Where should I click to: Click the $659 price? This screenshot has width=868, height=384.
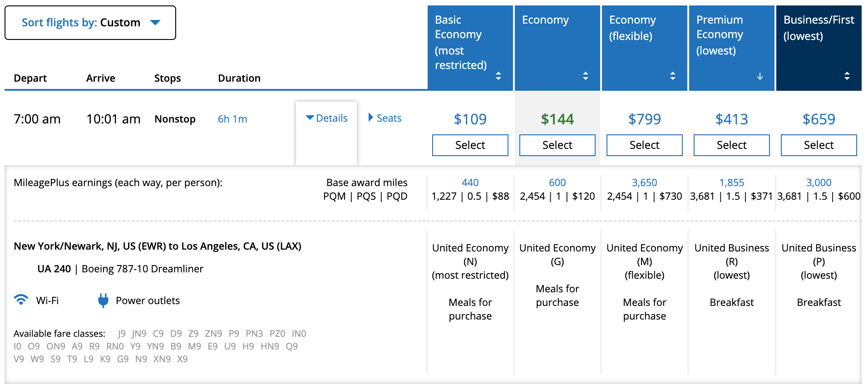819,119
